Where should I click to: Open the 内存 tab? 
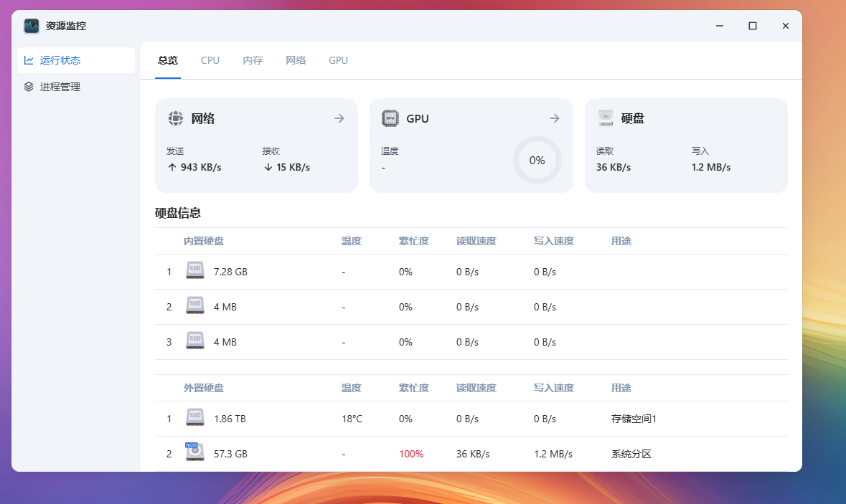pos(253,60)
